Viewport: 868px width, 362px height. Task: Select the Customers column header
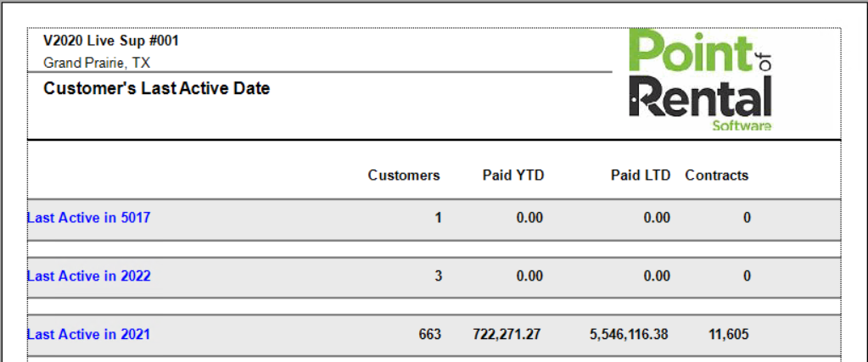(404, 175)
